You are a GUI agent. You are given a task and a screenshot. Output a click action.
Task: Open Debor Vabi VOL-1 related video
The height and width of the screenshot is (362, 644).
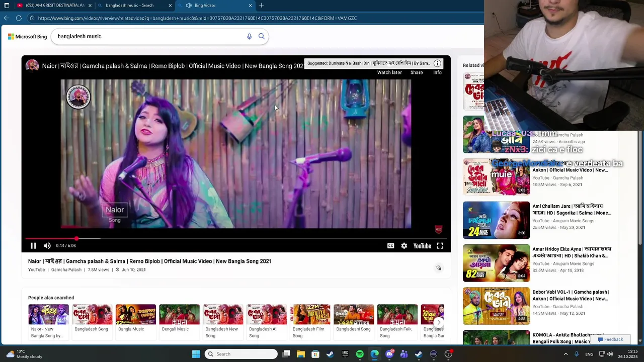(571, 295)
